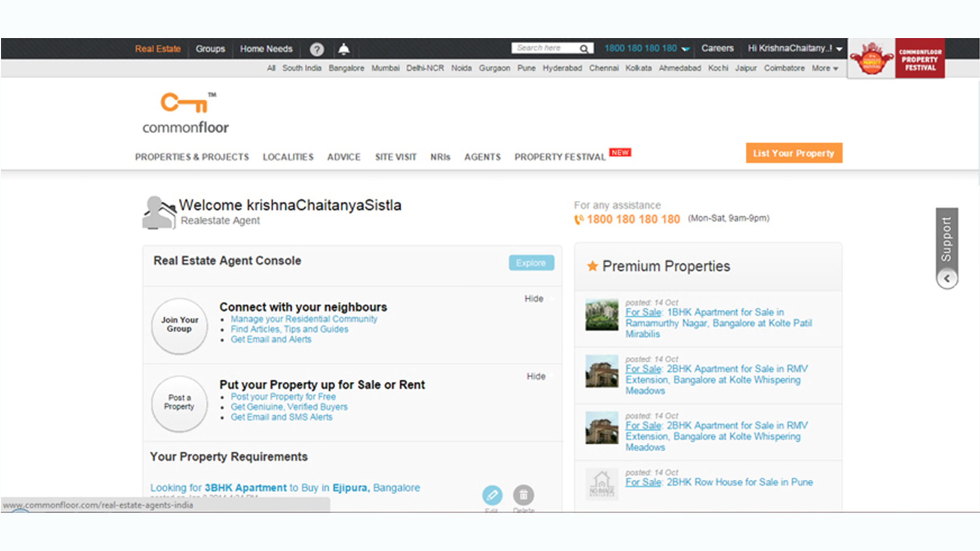The image size is (980, 551).
Task: Open the Property Festival menu item
Action: [x=560, y=157]
